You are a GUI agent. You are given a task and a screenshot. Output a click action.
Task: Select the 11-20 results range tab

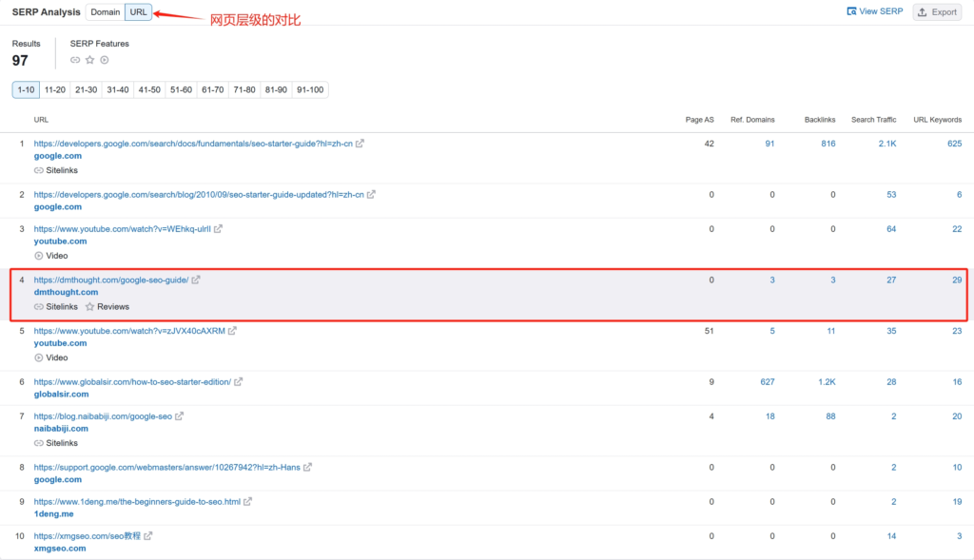click(x=55, y=90)
